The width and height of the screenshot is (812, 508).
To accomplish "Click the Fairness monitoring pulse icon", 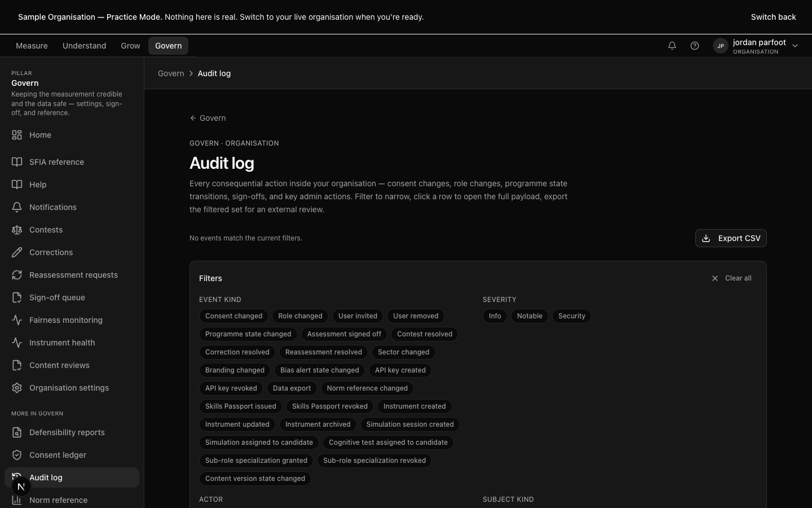I will [x=17, y=320].
